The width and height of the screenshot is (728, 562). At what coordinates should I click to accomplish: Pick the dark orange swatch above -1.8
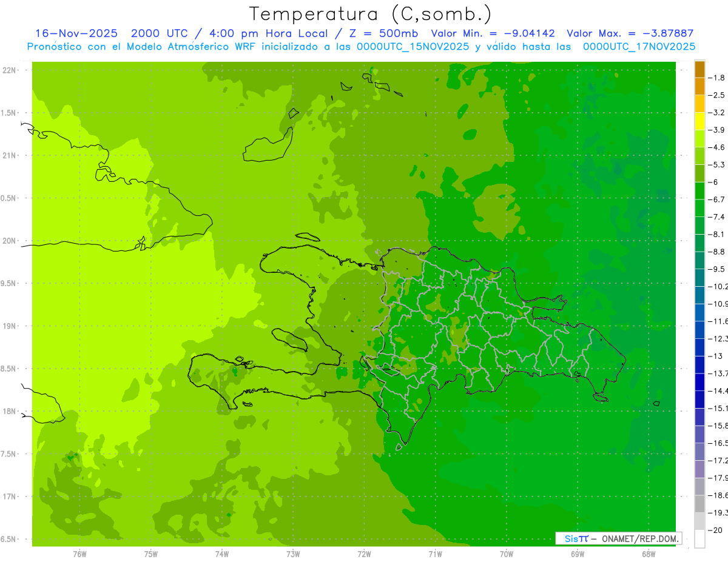(x=699, y=69)
